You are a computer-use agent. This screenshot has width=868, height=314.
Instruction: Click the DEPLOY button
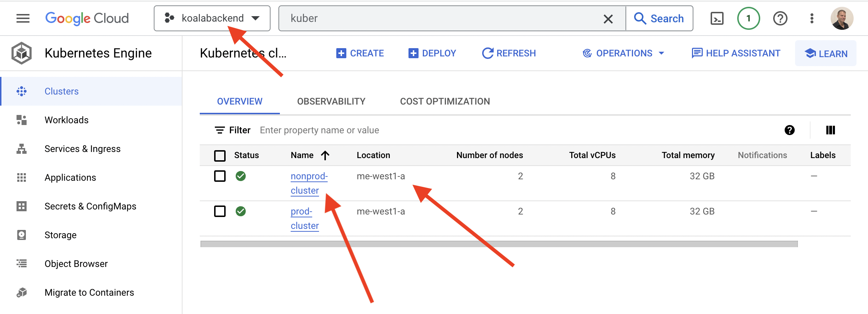432,53
